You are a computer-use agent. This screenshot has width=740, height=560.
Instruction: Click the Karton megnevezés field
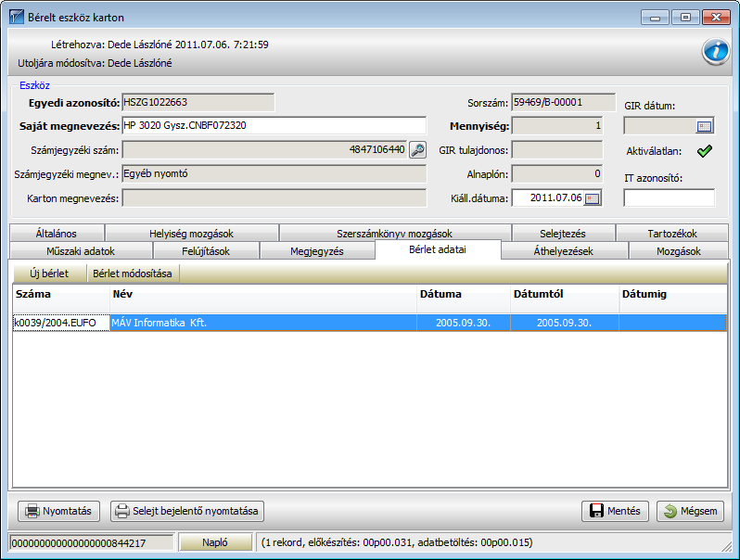[x=274, y=198]
